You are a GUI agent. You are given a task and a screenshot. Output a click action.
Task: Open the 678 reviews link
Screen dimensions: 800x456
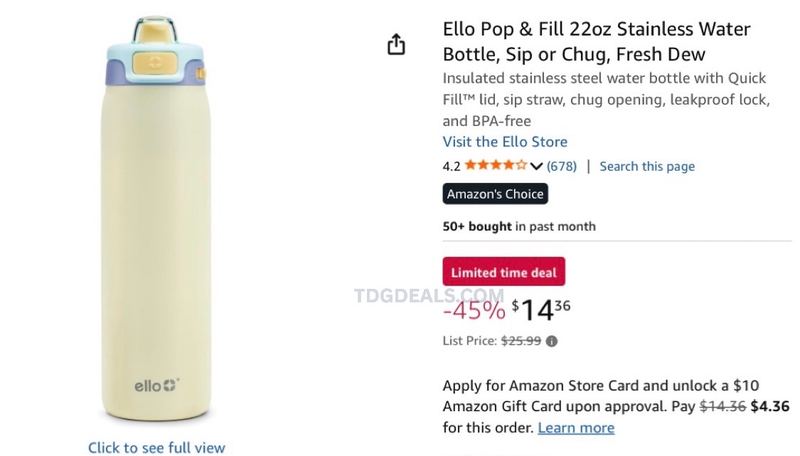(x=561, y=166)
